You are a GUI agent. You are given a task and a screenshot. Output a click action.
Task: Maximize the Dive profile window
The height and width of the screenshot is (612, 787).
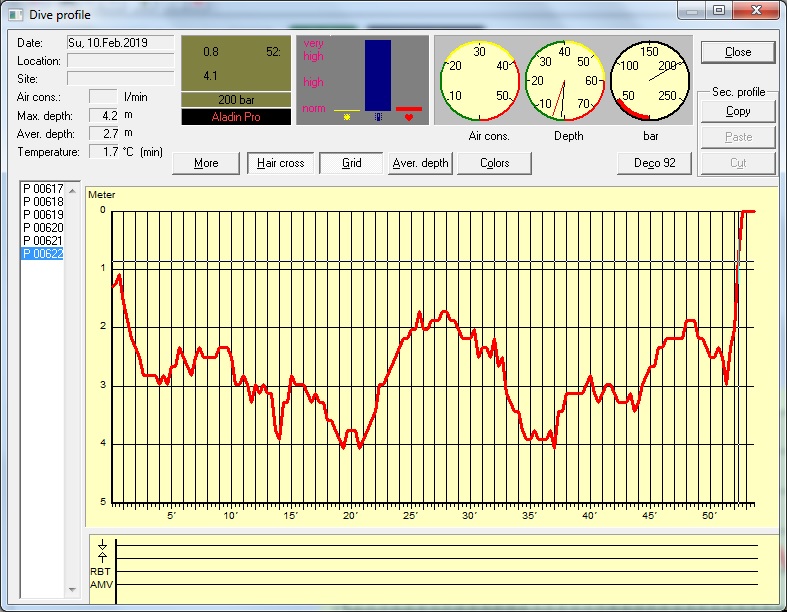(719, 10)
